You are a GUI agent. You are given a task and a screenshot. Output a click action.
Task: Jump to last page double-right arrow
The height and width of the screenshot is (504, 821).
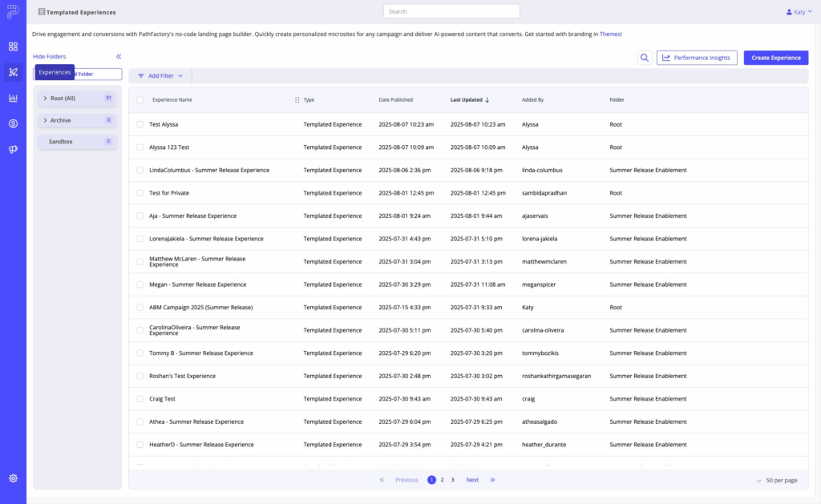pyautogui.click(x=493, y=480)
